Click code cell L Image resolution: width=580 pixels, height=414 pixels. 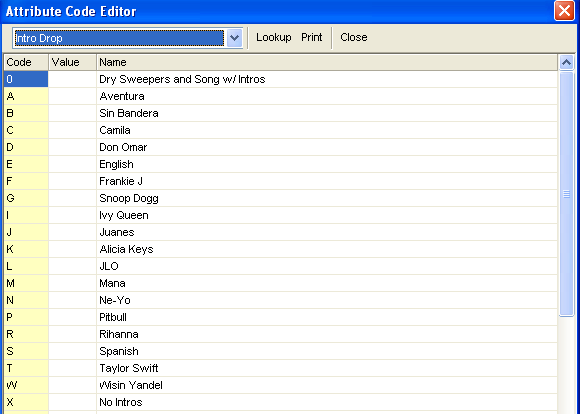[26, 266]
